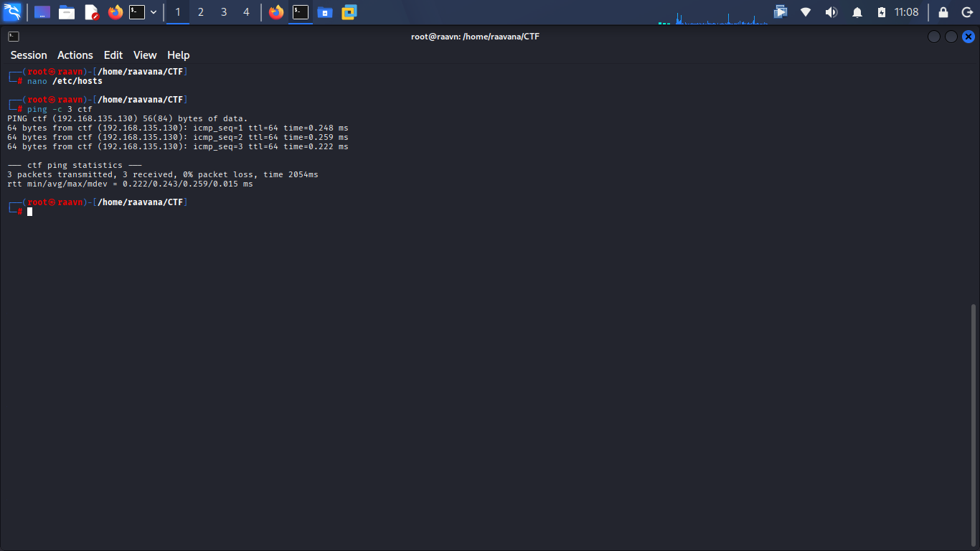
Task: Click the 'ctf ping statistics' line
Action: [x=75, y=165]
